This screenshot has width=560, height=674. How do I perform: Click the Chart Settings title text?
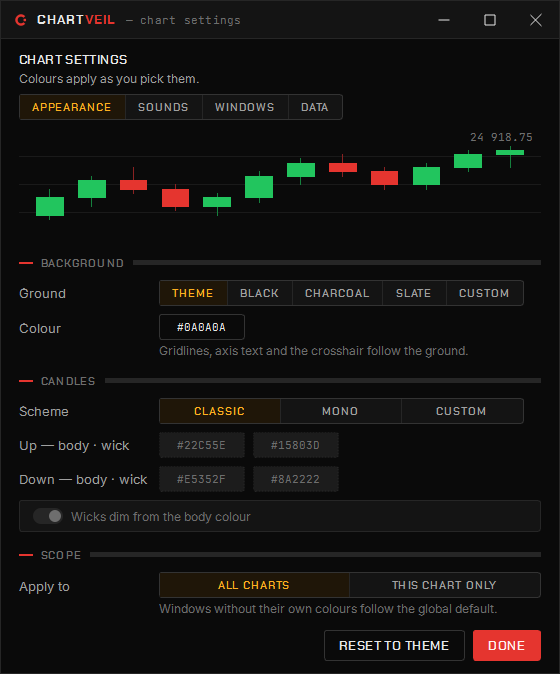pos(73,60)
